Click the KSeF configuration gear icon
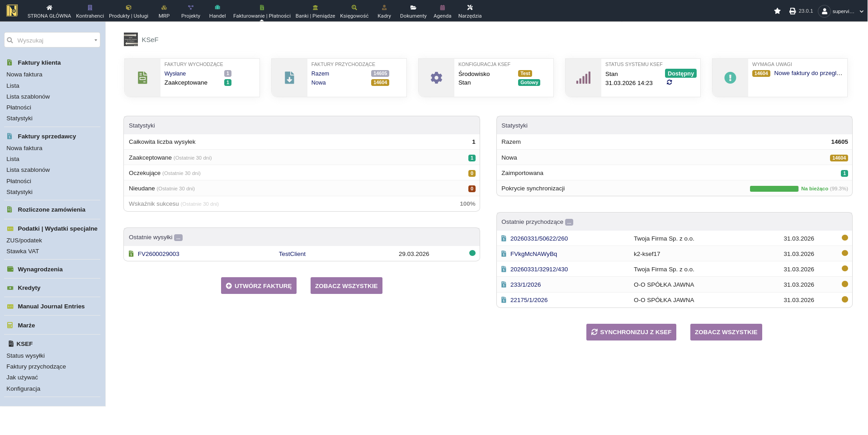 tap(436, 78)
